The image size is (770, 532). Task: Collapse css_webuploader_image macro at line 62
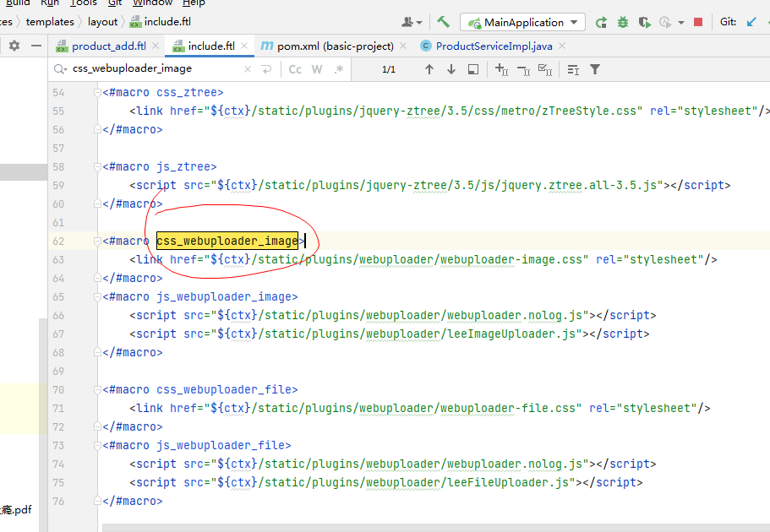[97, 241]
